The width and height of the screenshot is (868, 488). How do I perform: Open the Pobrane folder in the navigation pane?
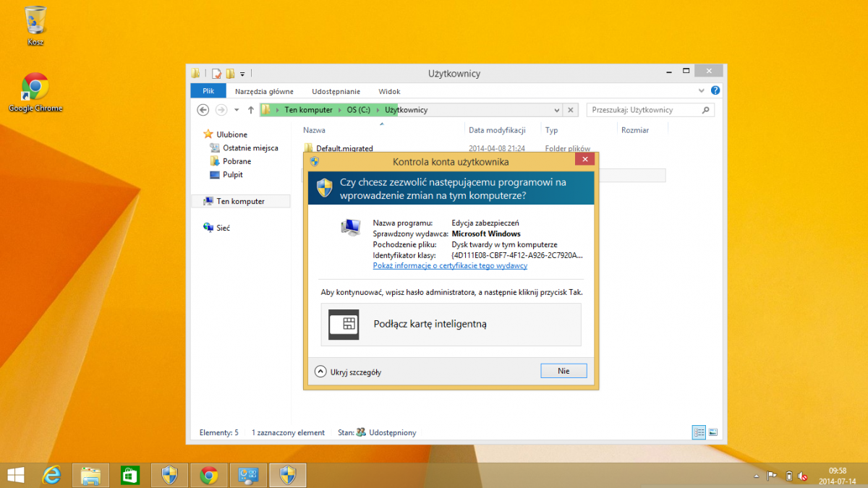pos(231,161)
